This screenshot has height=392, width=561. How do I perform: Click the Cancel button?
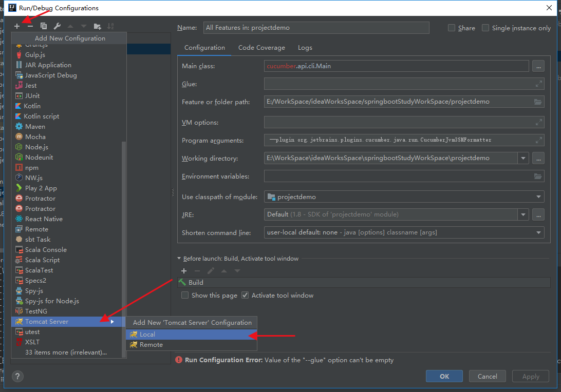(488, 376)
